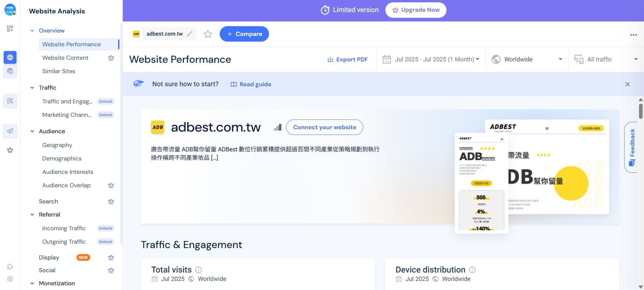Screen dimensions: 644x290
Task: Open the search analysis sidebar icon
Action: (10, 101)
